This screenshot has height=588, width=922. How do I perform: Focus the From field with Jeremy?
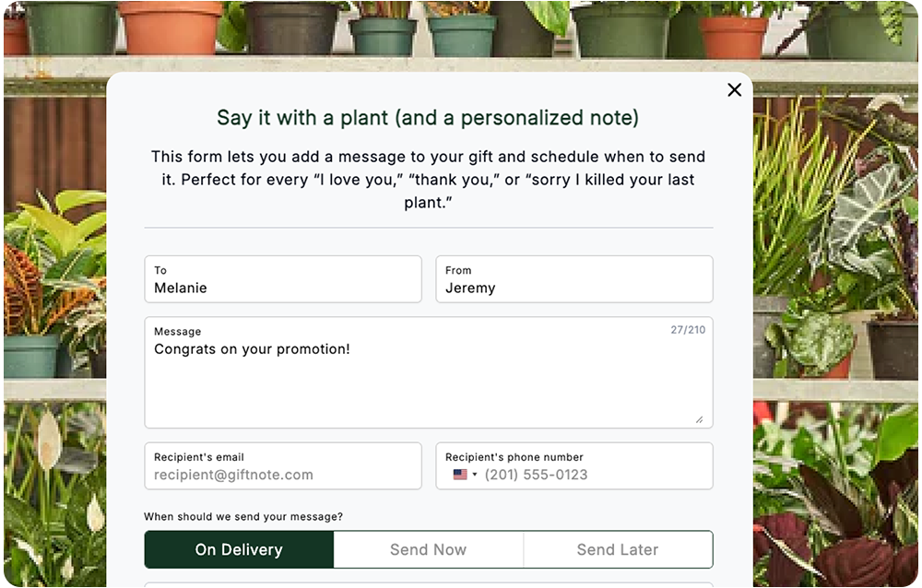(x=573, y=288)
